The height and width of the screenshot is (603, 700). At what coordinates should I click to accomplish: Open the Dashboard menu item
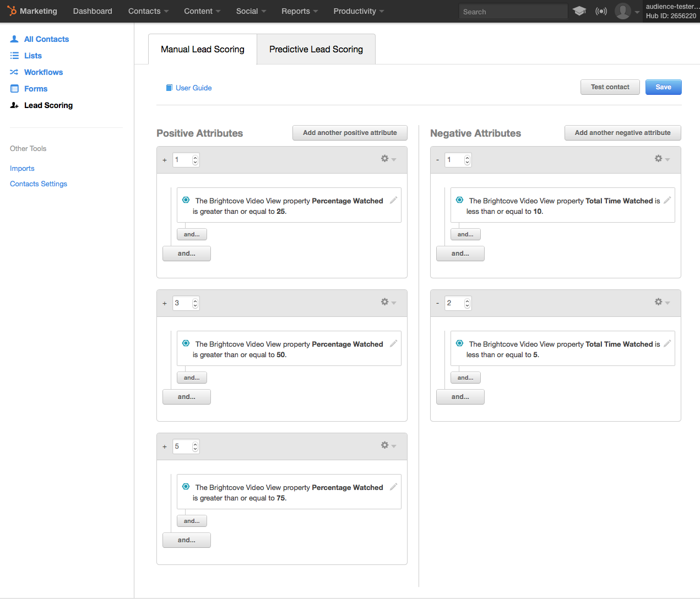93,11
